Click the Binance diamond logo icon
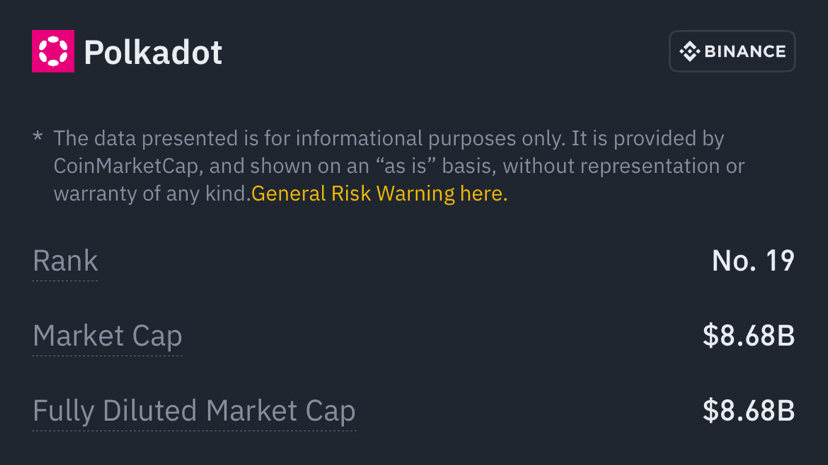This screenshot has height=465, width=828. tap(690, 51)
